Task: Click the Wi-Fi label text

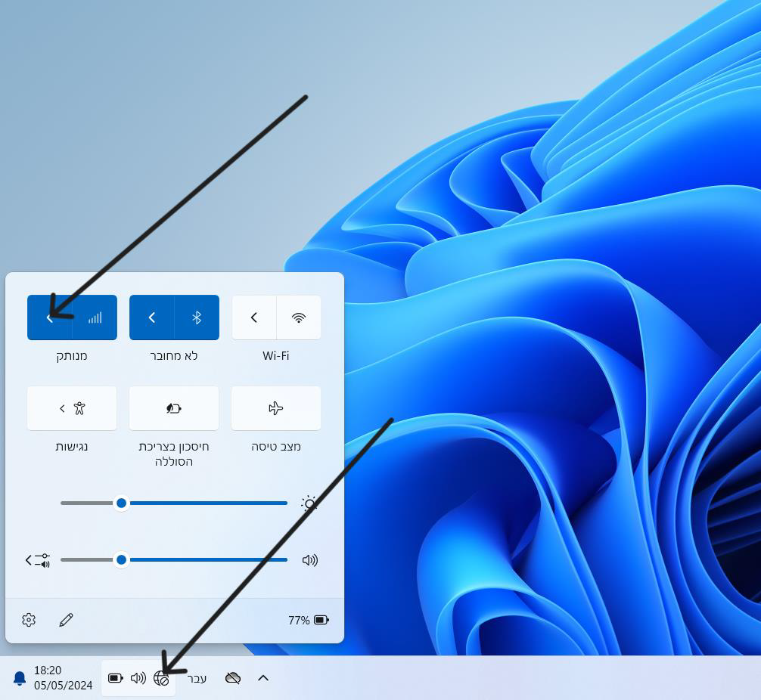Action: (x=275, y=355)
